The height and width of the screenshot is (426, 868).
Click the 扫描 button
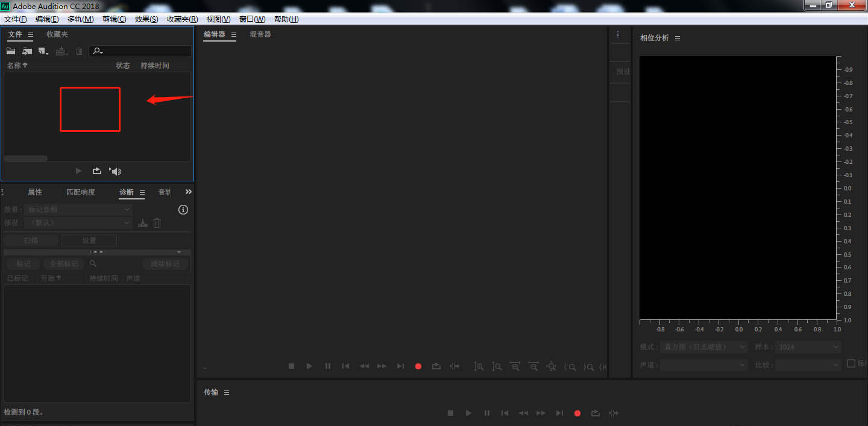[x=31, y=240]
